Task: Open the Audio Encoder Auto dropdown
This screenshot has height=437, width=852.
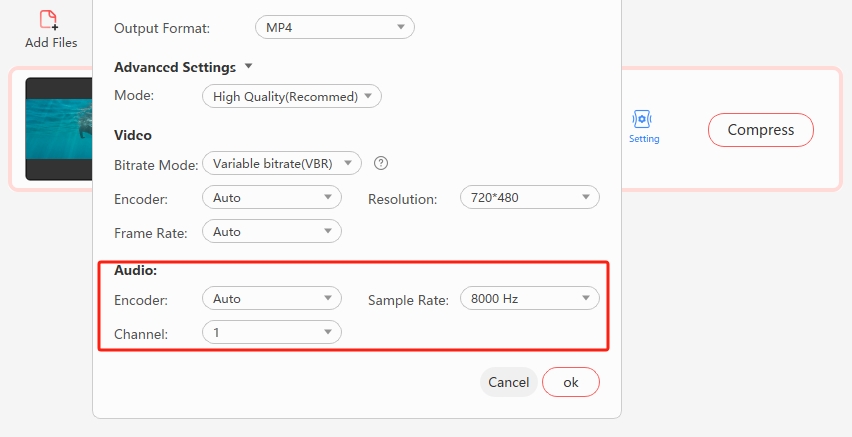Action: pos(272,298)
